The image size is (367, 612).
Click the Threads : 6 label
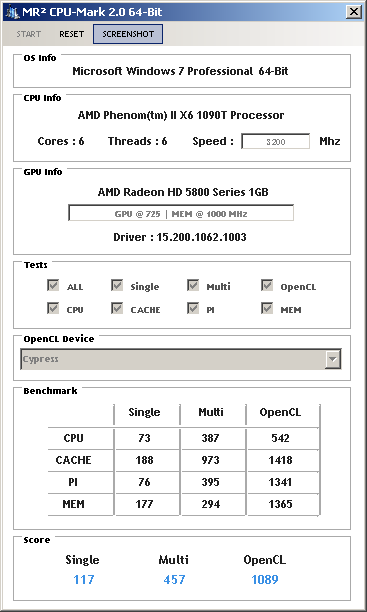[x=137, y=141]
